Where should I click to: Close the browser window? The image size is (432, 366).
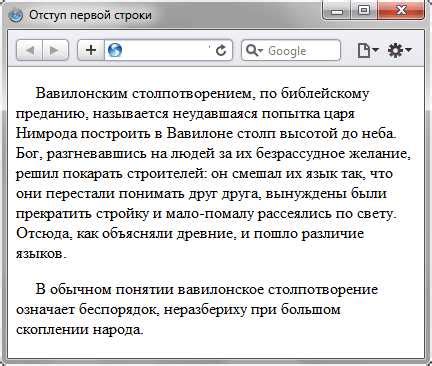(x=401, y=10)
